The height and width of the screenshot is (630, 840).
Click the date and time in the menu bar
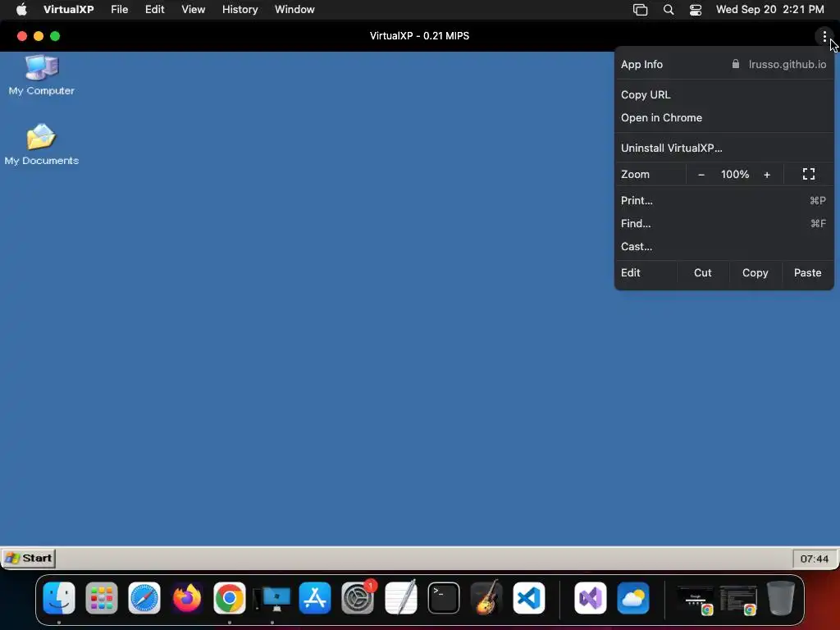769,9
